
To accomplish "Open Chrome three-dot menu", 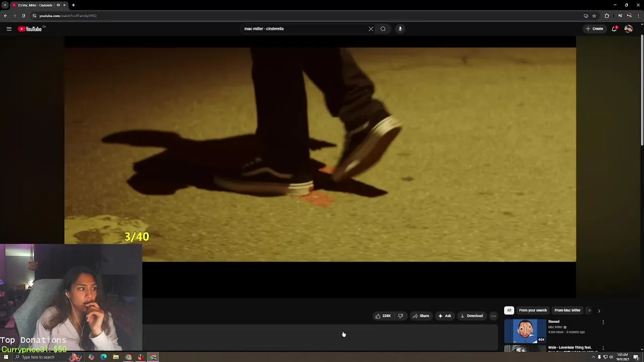I will click(638, 16).
